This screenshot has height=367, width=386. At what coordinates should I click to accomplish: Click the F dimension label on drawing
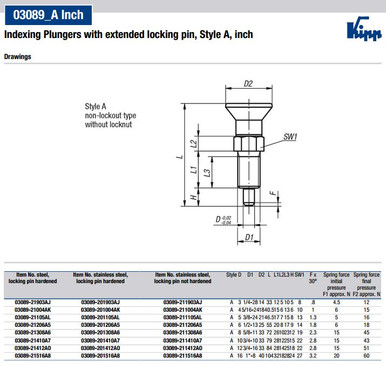[274, 193]
